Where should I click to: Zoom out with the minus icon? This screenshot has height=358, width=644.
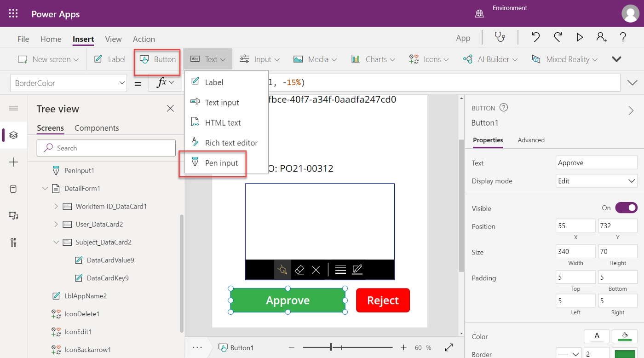292,347
